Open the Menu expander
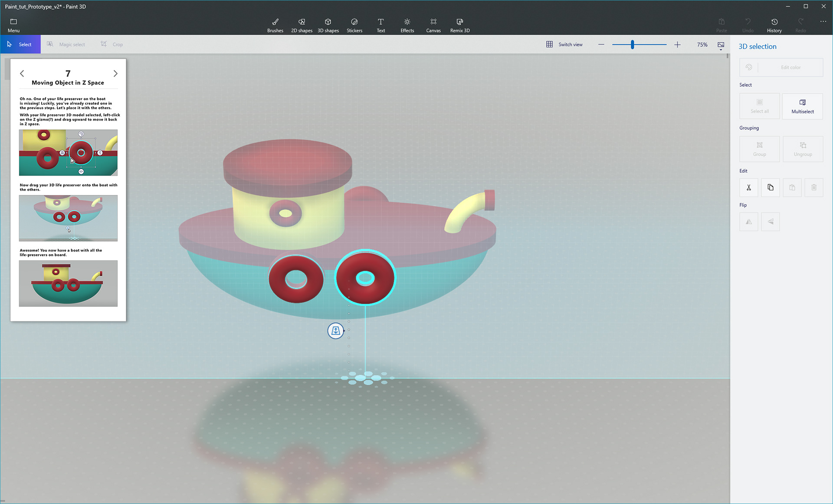 (13, 25)
